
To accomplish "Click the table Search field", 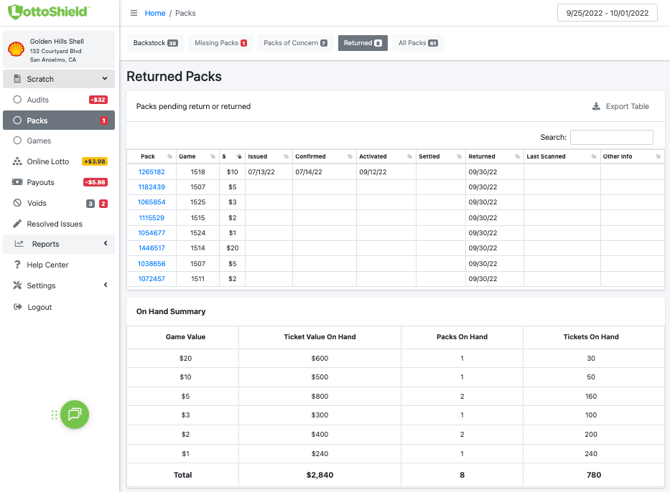I will coord(611,137).
